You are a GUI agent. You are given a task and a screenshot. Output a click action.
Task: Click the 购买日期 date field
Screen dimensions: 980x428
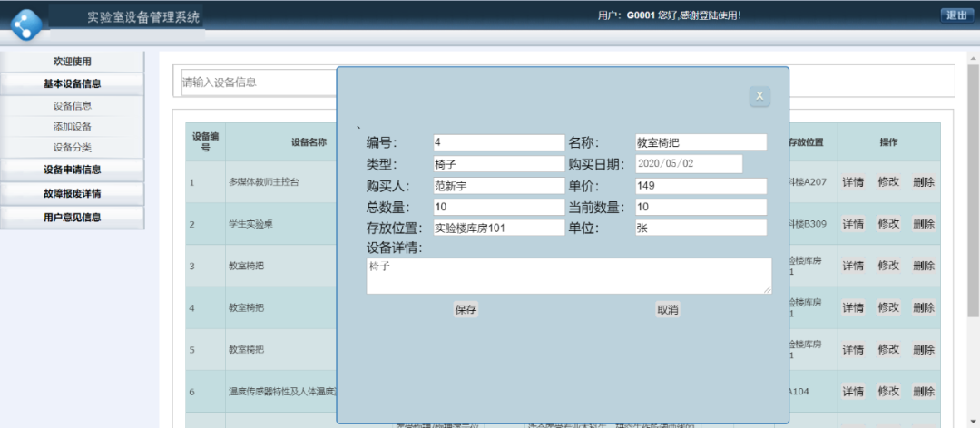689,164
